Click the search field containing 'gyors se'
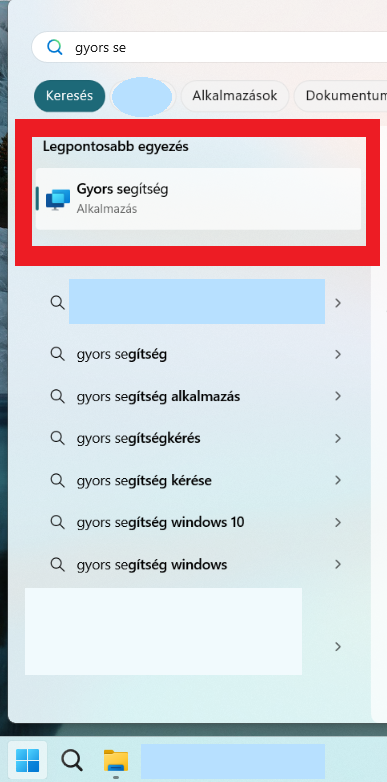This screenshot has height=782, width=387. click(x=209, y=47)
